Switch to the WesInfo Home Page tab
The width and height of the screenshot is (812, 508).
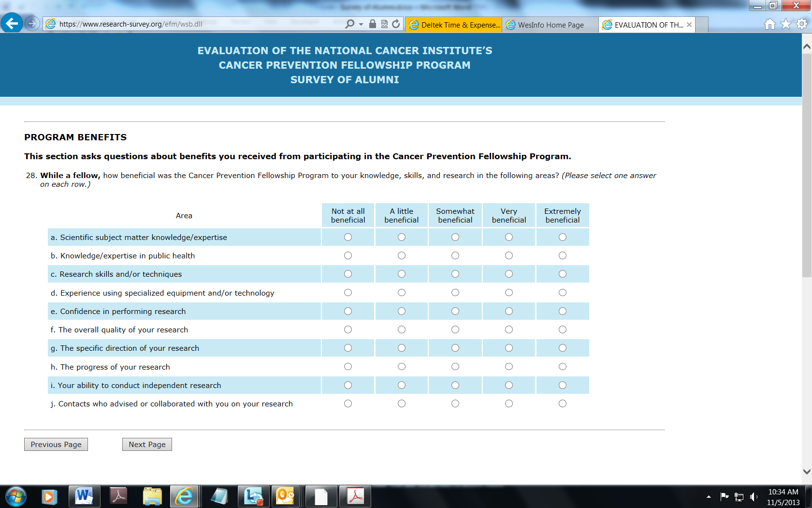point(550,25)
